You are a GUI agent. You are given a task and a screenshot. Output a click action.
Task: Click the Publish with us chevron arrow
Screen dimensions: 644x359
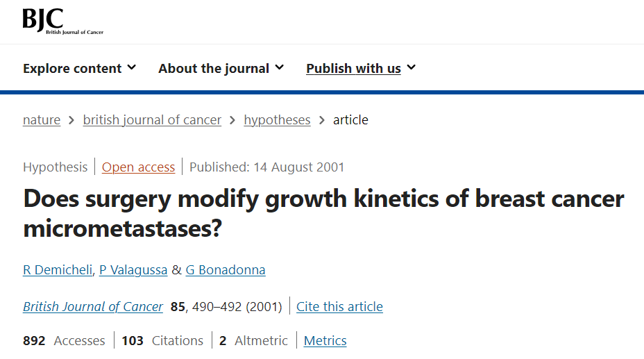pos(411,67)
